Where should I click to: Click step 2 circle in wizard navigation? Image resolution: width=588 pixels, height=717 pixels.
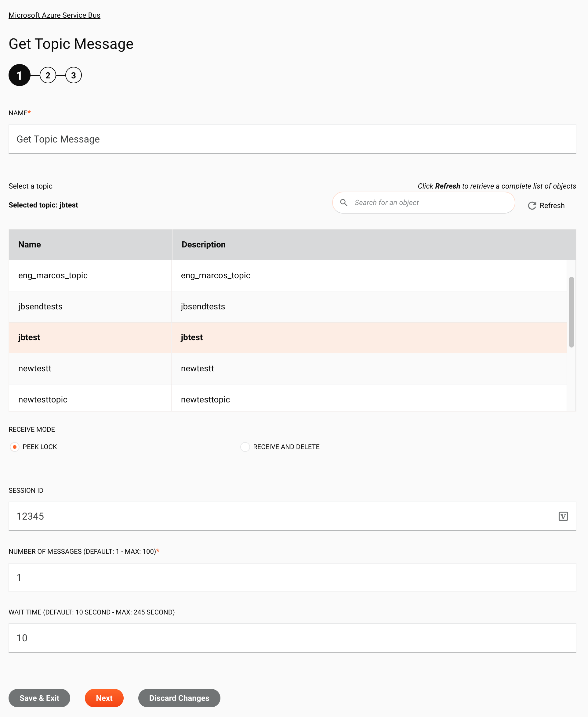pyautogui.click(x=48, y=74)
